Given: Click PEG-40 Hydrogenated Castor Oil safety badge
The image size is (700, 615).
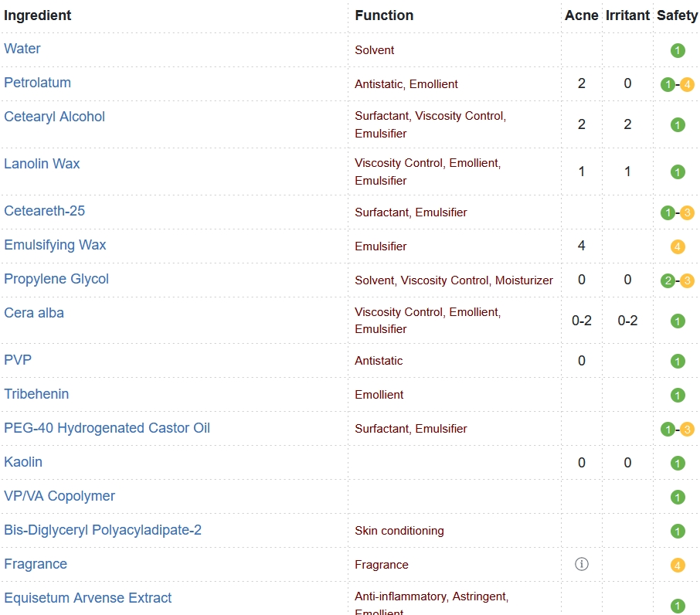Looking at the screenshot, I should pyautogui.click(x=678, y=430).
